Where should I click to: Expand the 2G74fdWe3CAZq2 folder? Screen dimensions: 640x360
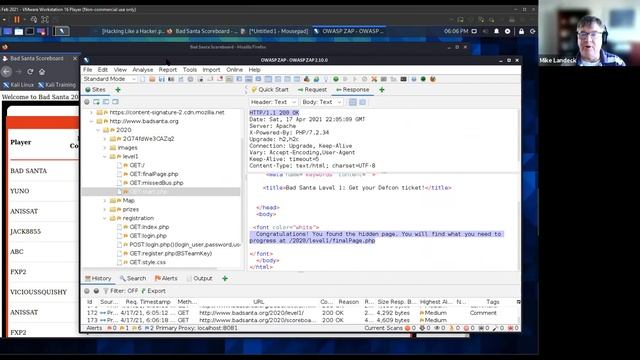click(x=105, y=139)
